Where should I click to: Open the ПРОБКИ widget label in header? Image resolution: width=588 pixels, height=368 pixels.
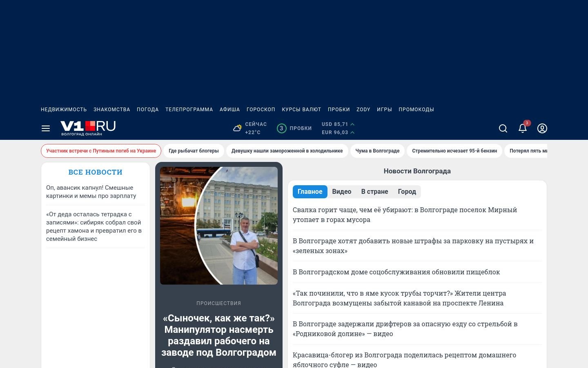[x=301, y=128]
